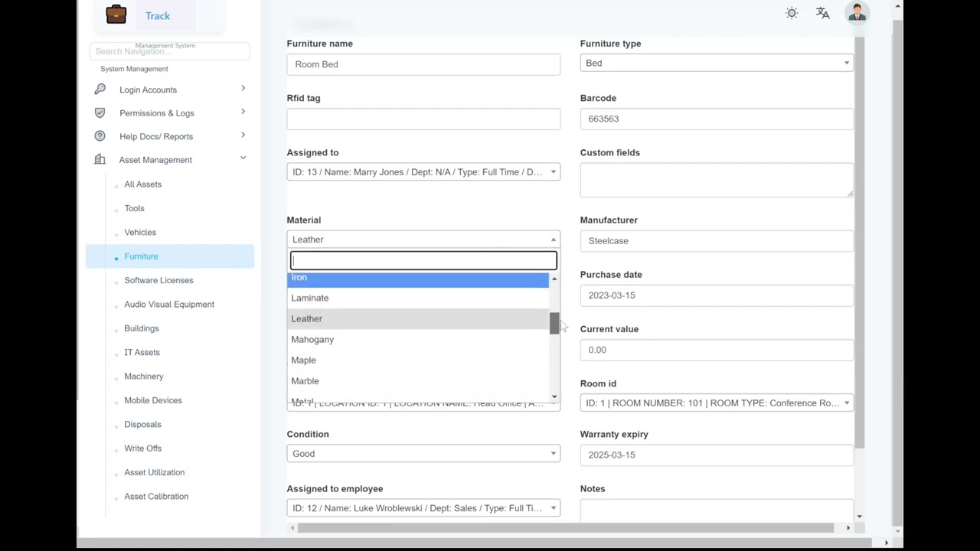This screenshot has width=980, height=551.
Task: Expand the Login Accounts menu chevron
Action: pyautogui.click(x=243, y=89)
